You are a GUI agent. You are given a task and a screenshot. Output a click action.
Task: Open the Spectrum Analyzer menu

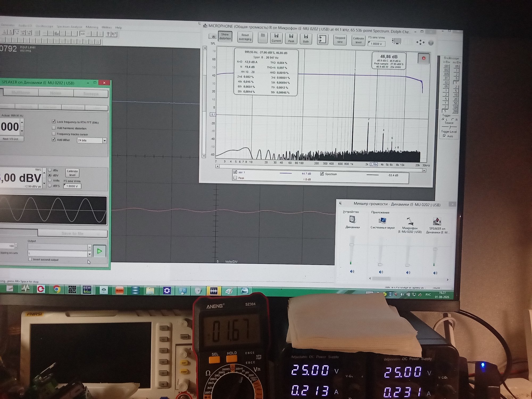pos(69,27)
